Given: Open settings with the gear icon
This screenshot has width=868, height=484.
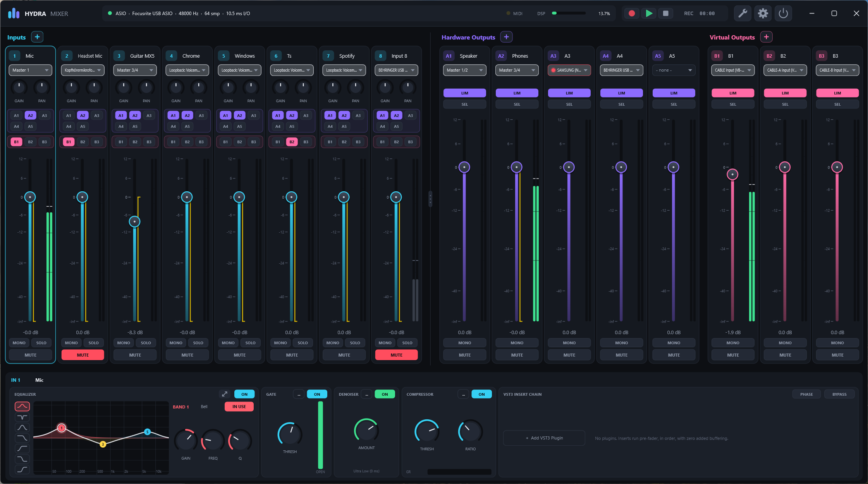Looking at the screenshot, I should [x=763, y=14].
